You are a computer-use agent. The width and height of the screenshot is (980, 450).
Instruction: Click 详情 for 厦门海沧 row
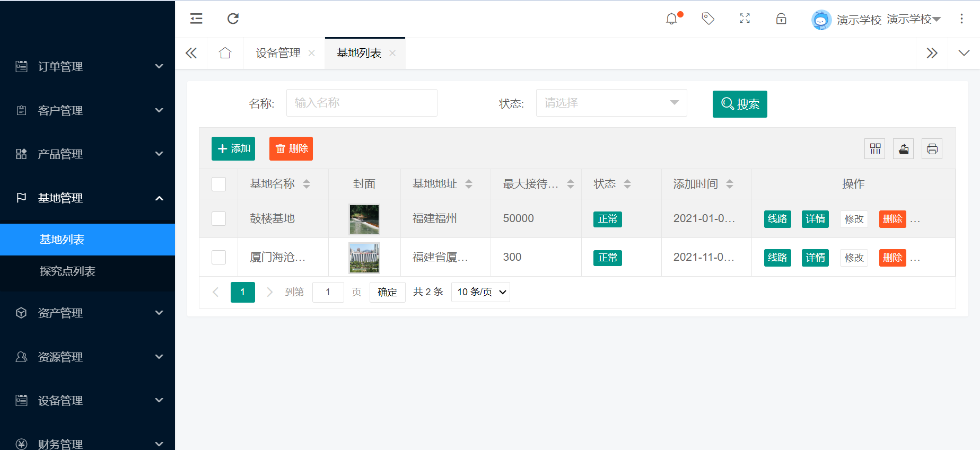[815, 258]
